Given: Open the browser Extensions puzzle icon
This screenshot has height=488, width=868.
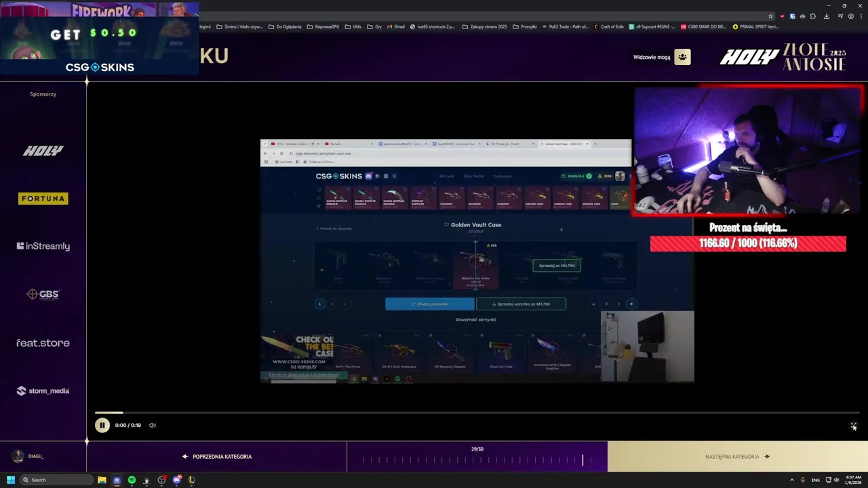Looking at the screenshot, I should [813, 16].
